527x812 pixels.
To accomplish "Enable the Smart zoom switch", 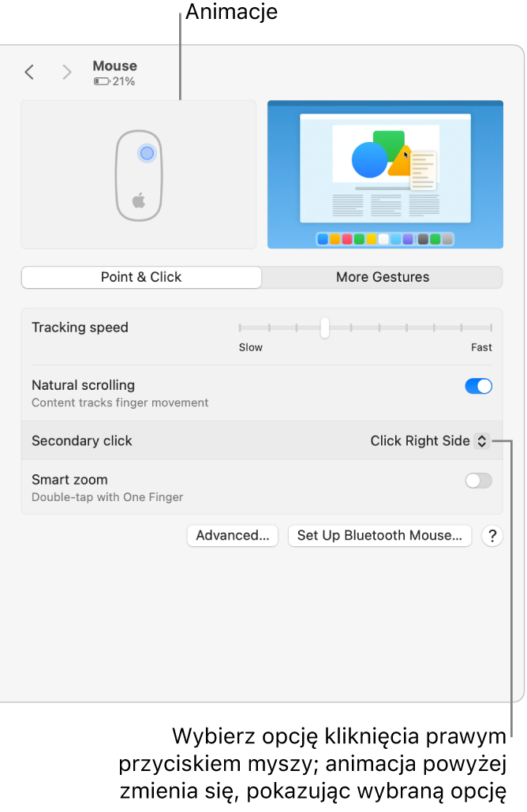I will (478, 481).
